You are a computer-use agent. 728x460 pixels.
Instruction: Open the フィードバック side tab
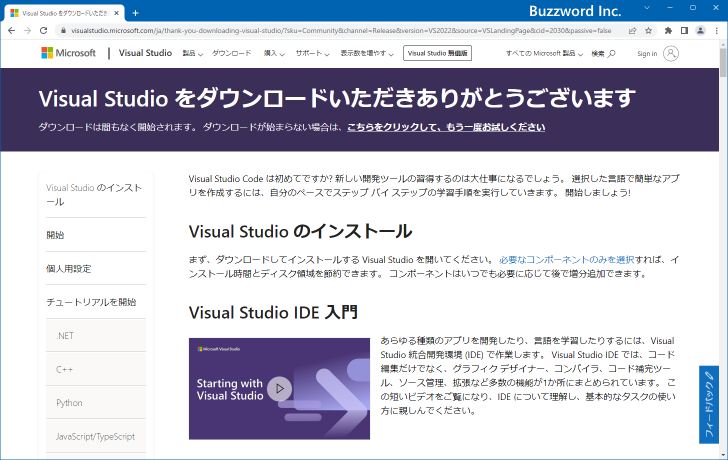click(708, 404)
